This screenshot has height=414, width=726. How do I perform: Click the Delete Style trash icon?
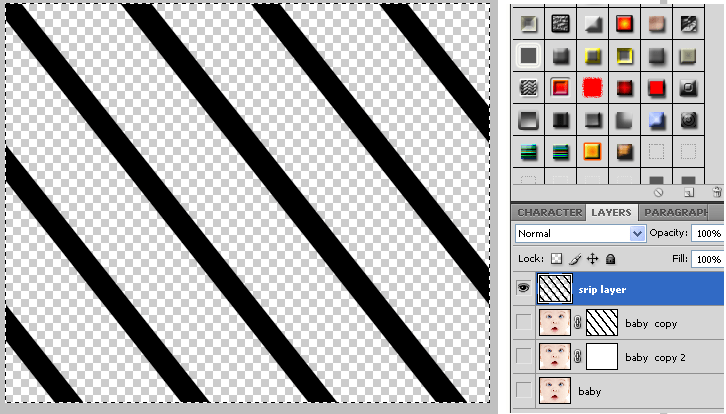click(717, 192)
